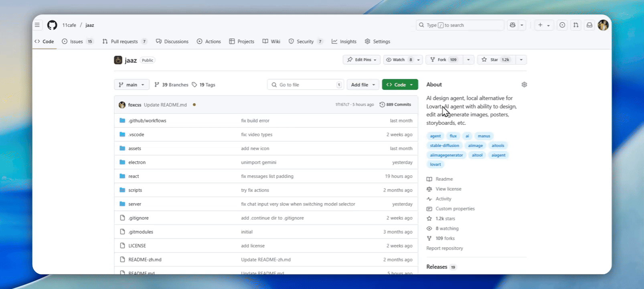The image size is (644, 289).
Task: Open the hamburger navigation menu
Action: click(37, 25)
